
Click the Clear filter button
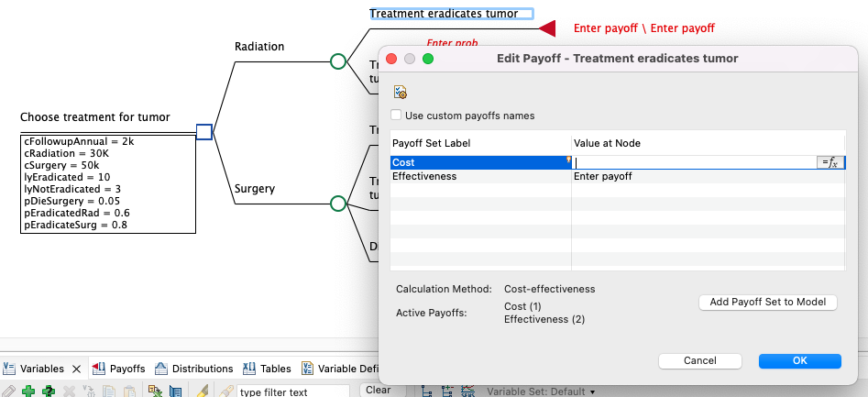pos(378,391)
